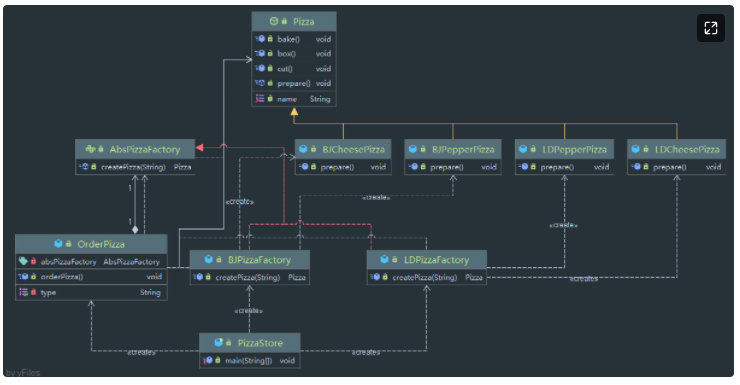Select prepare() in BJPepperPizza

coord(453,167)
